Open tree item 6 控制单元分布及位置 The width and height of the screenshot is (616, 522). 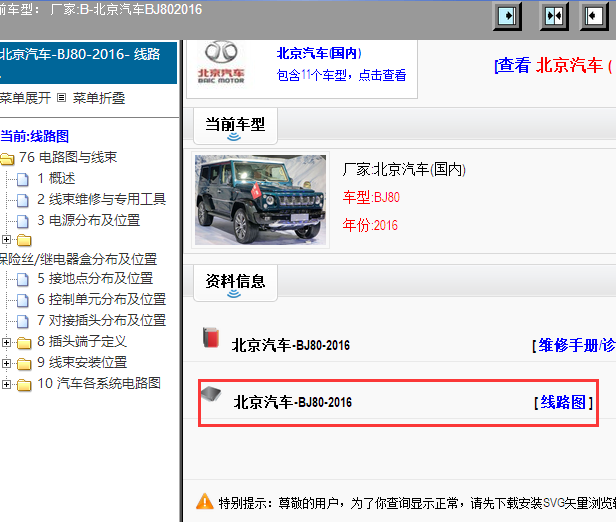coord(101,299)
